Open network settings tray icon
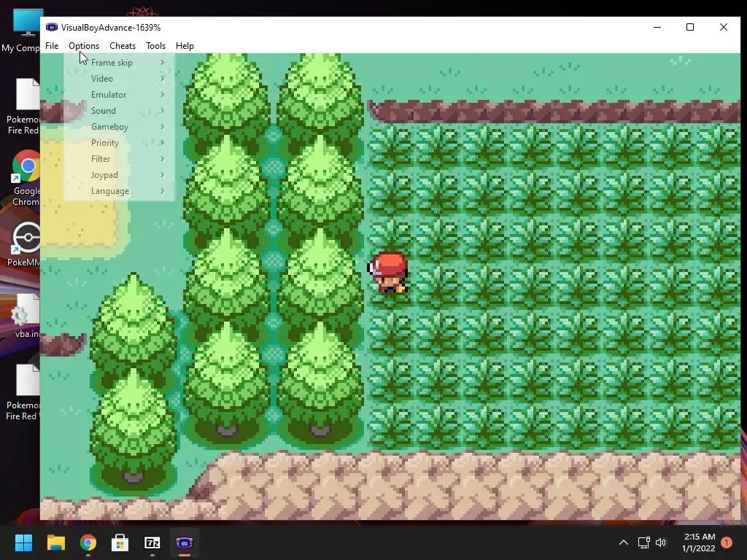 (644, 542)
